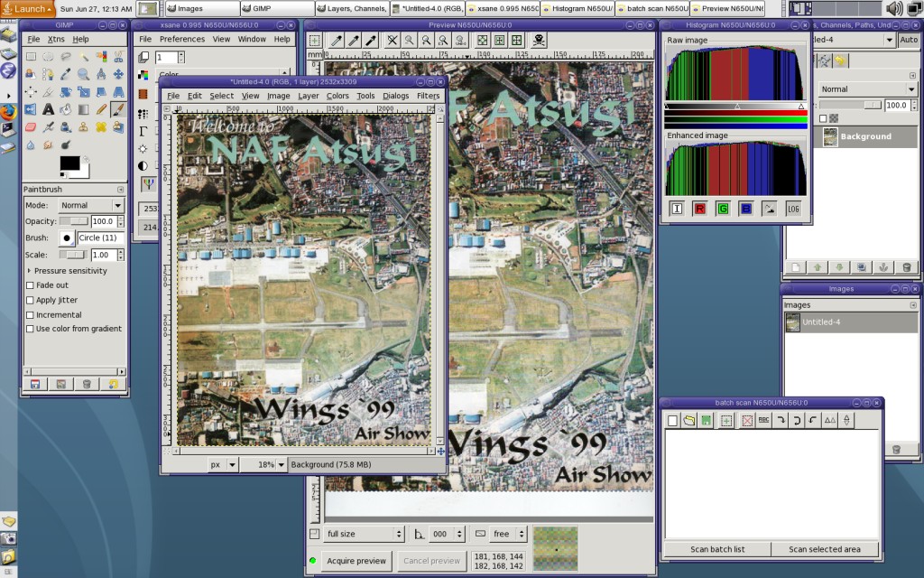Open the Launch menu button

click(27, 8)
